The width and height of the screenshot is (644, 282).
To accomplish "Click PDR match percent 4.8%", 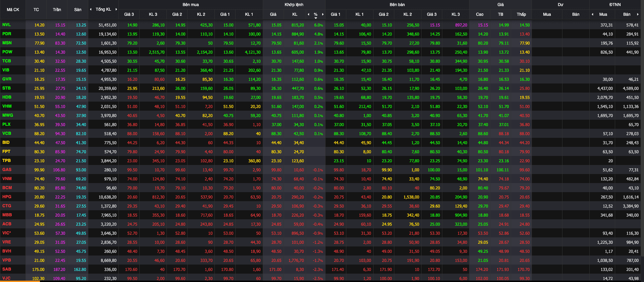I will pyautogui.click(x=318, y=34).
